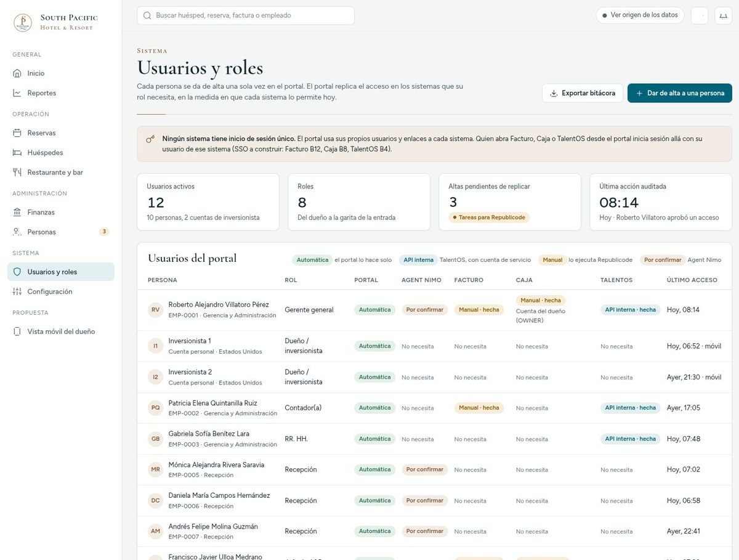Image resolution: width=739 pixels, height=560 pixels.
Task: Click the Gerente general role cell
Action: point(309,310)
